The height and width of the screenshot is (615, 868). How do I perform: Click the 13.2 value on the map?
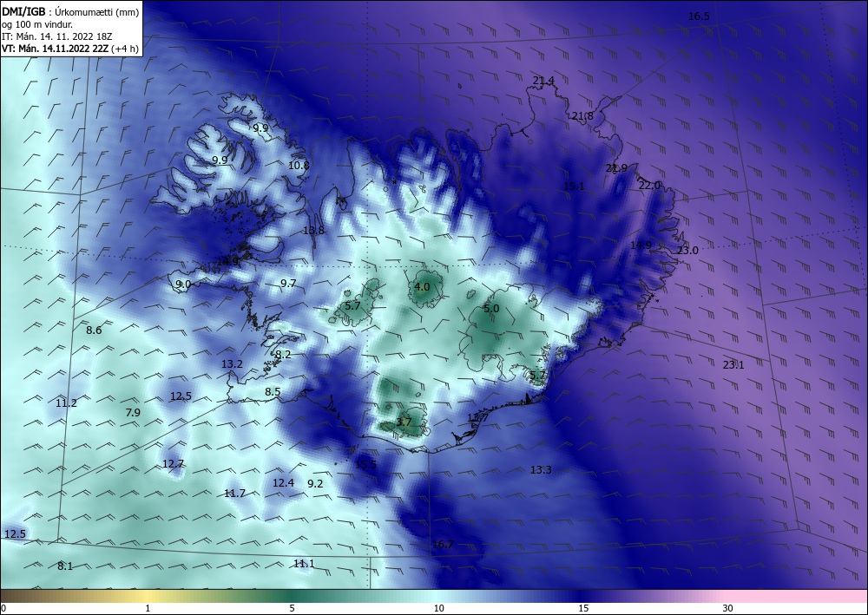coord(232,364)
